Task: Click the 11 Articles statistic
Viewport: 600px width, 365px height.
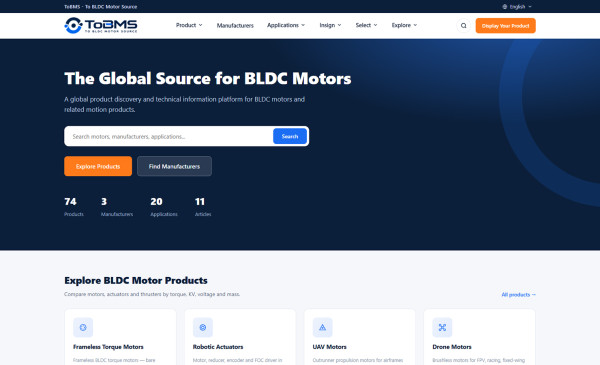Action: tap(203, 207)
